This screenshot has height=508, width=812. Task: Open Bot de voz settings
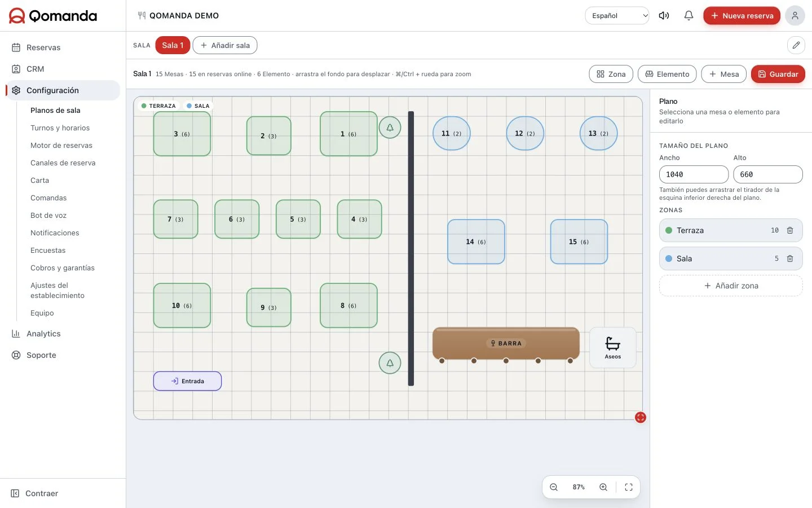48,216
